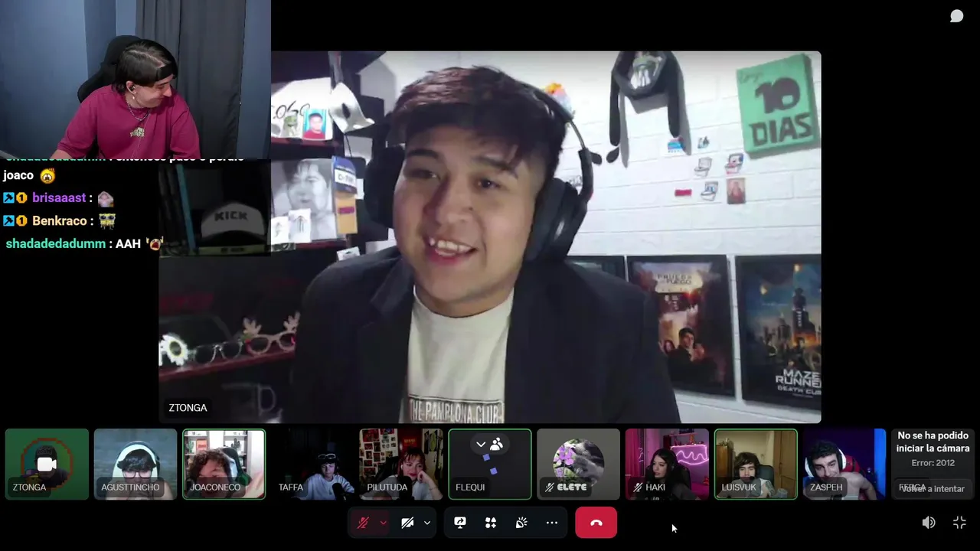Select ELETE participant tile
This screenshot has width=980, height=551.
point(579,464)
